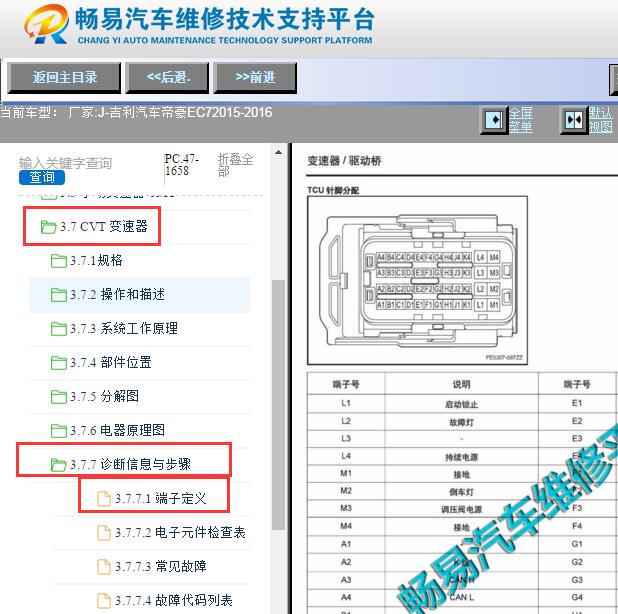This screenshot has height=614, width=618.
Task: Click the 3.7 CVT 变速器 folder icon
Action: pyautogui.click(x=48, y=227)
